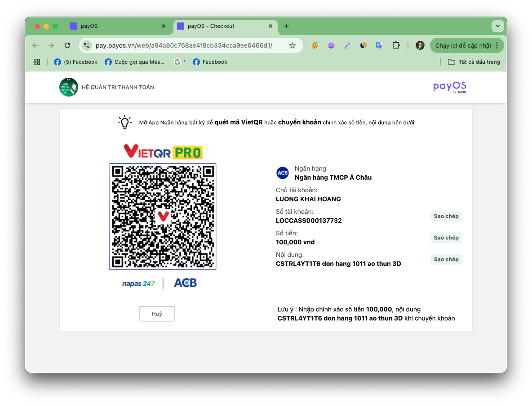Click content CSTRL4YT1T6 don hang 1011 beside Sao chép
Viewport: 532px width, 406px height.
point(338,264)
